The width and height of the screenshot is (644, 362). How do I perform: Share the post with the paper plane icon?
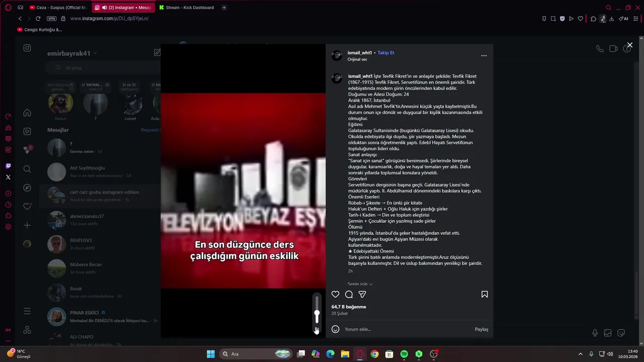pyautogui.click(x=362, y=294)
